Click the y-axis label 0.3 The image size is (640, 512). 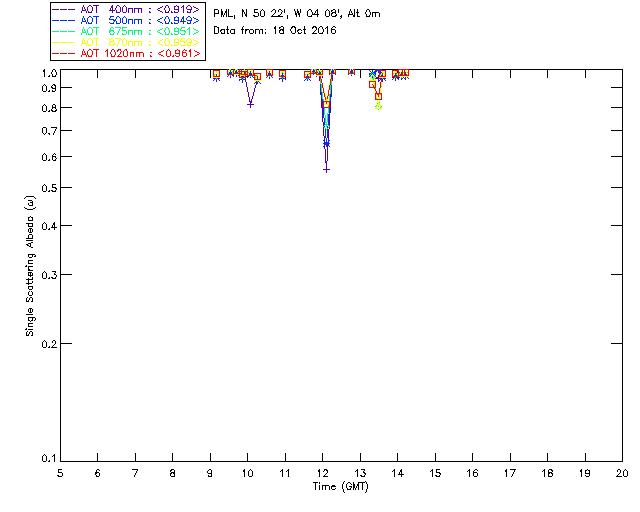coord(49,275)
